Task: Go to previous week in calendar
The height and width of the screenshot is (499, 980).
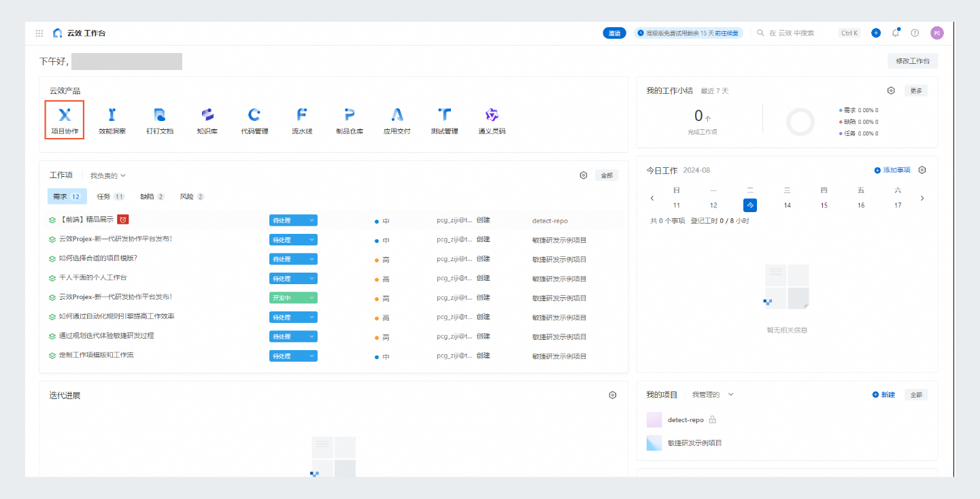Action: coord(652,199)
